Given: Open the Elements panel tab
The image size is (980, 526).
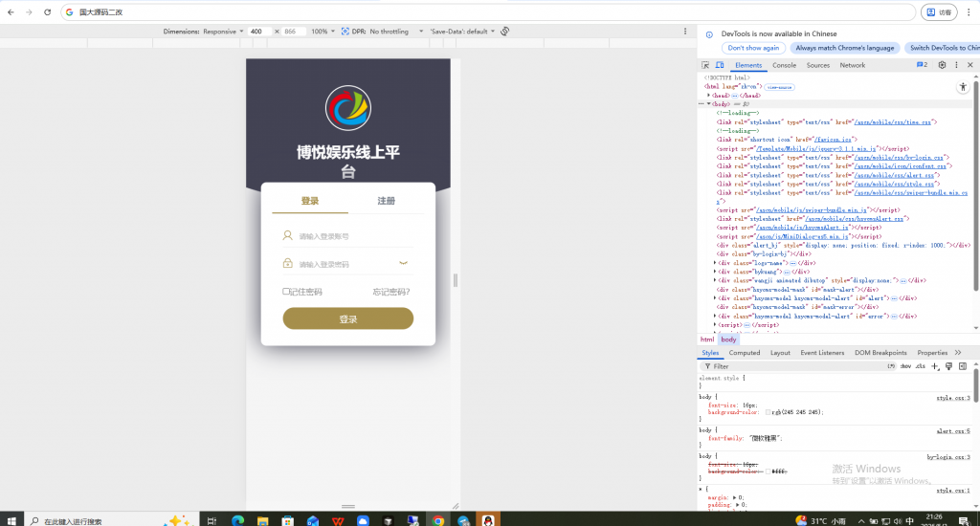Looking at the screenshot, I should pyautogui.click(x=748, y=65).
